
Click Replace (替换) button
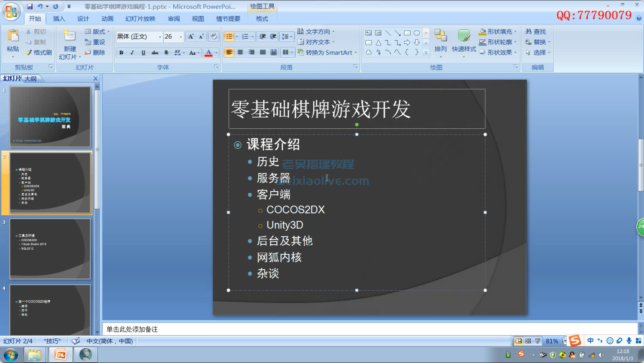coord(538,42)
